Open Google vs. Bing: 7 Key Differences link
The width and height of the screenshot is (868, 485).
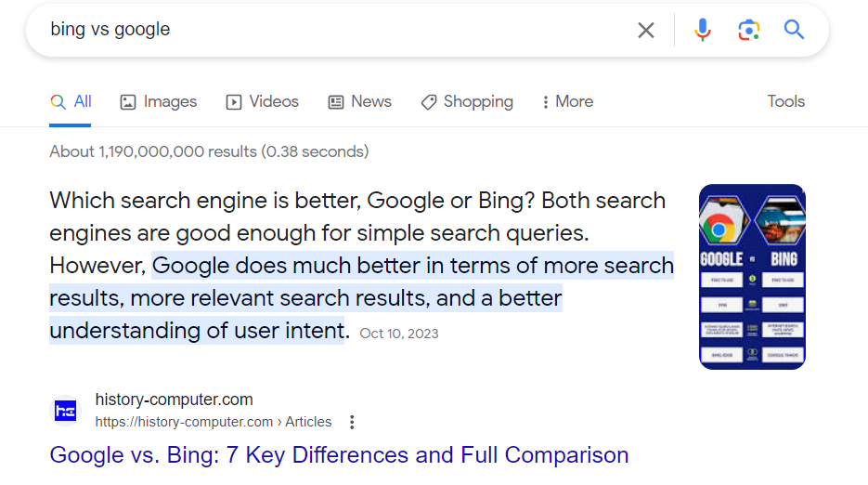[x=339, y=455]
